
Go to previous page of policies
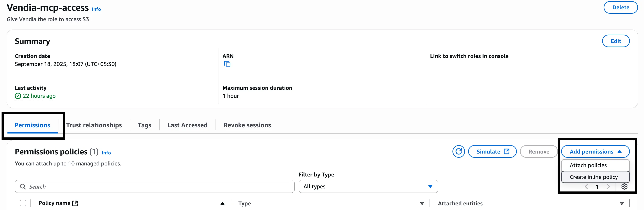[586, 186]
